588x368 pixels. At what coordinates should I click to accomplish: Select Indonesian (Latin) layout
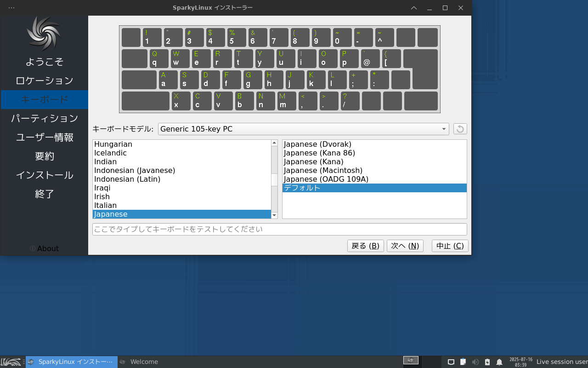182,179
